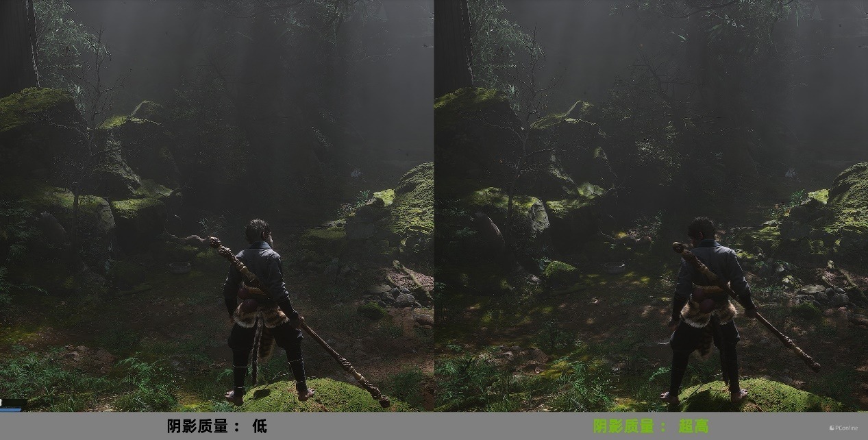Click the black caption "阴影质量： 低"

(216, 426)
